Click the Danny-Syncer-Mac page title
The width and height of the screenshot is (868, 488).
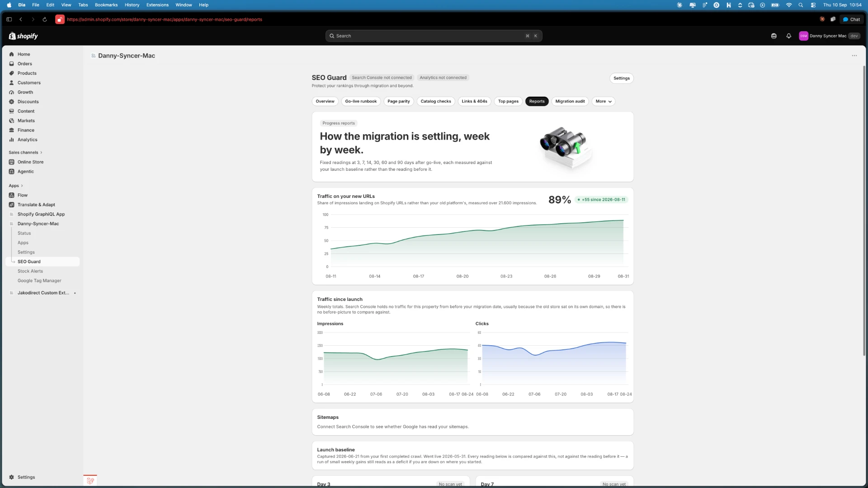(127, 56)
